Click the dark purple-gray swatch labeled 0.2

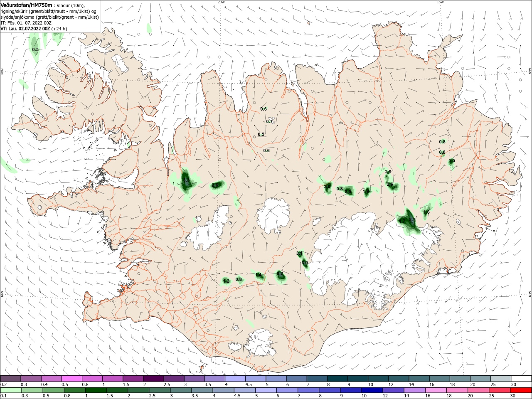(x=10, y=379)
